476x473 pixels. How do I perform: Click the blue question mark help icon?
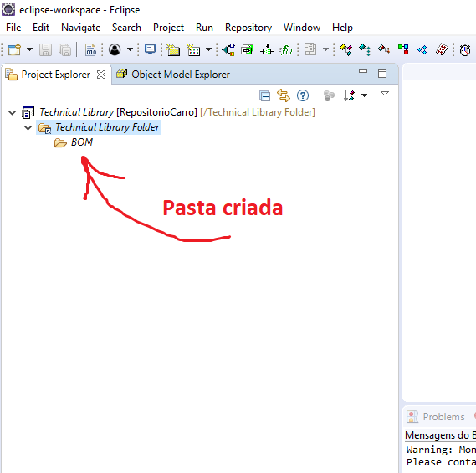pyautogui.click(x=303, y=95)
